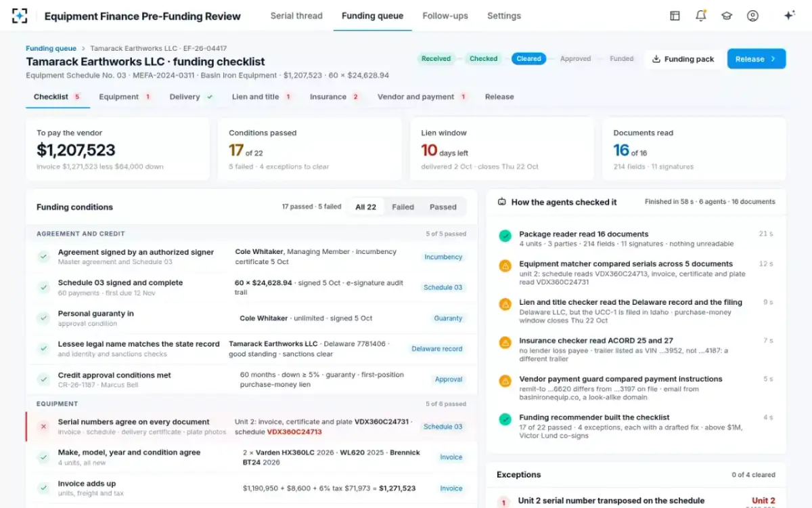Screen dimensions: 812x508
Task: Open the user account icon
Action: (x=752, y=16)
